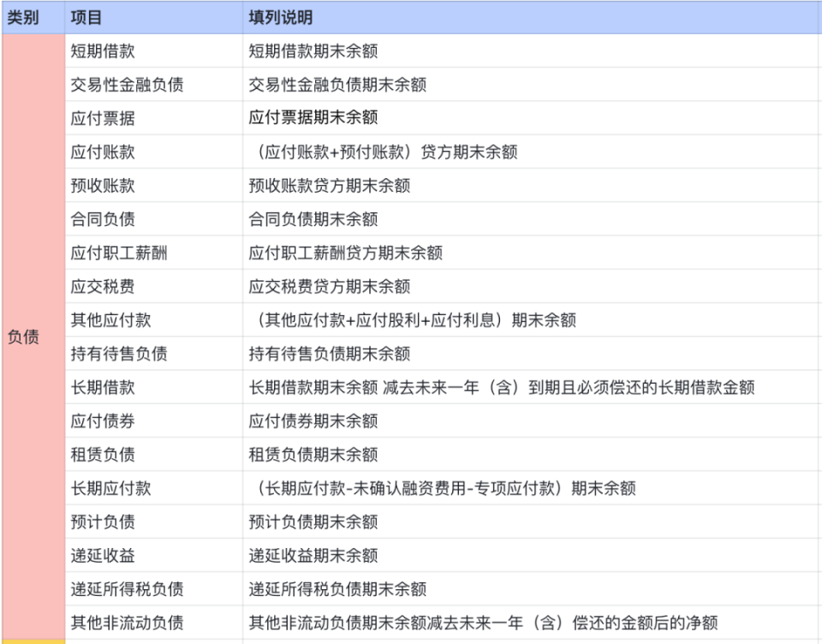Image resolution: width=822 pixels, height=644 pixels.
Task: Click the 长期应付款-未确认融资费用 description cell
Action: click(532, 488)
